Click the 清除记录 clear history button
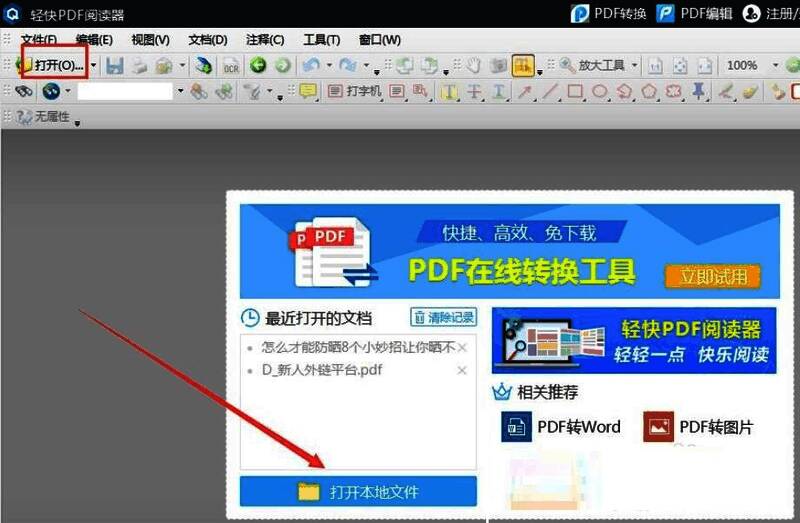This screenshot has height=523, width=800. coord(443,317)
